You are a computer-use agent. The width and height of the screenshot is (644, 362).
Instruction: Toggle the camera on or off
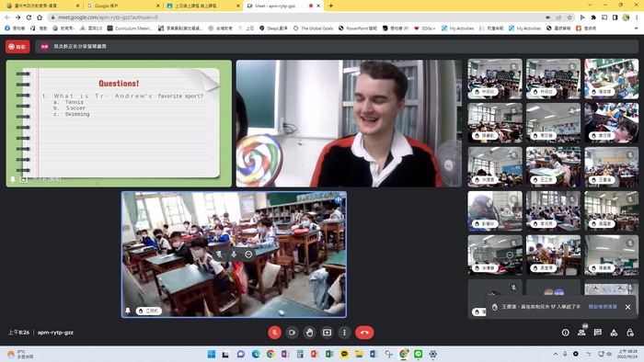(292, 333)
